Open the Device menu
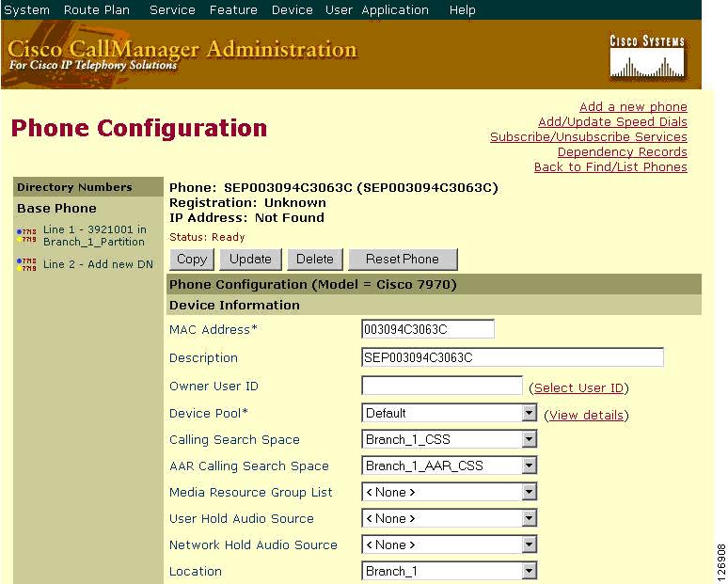The height and width of the screenshot is (584, 728). coord(292,9)
